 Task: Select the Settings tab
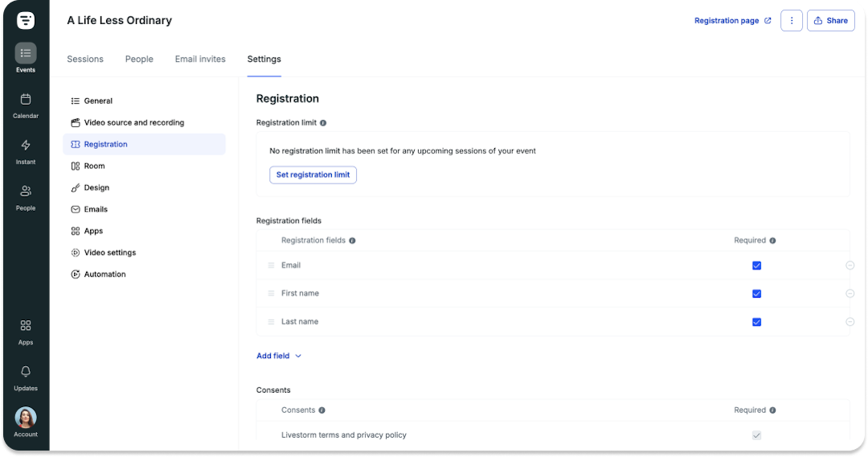(x=264, y=59)
